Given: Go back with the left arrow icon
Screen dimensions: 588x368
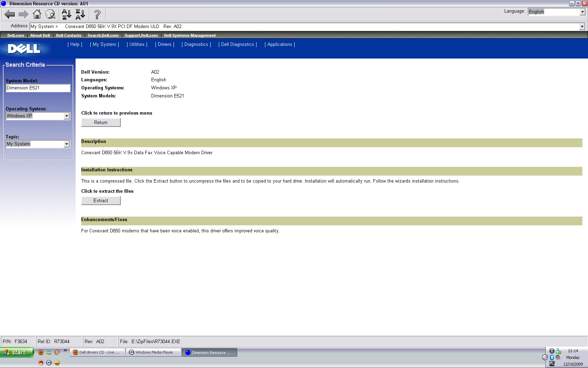Looking at the screenshot, I should [x=9, y=14].
